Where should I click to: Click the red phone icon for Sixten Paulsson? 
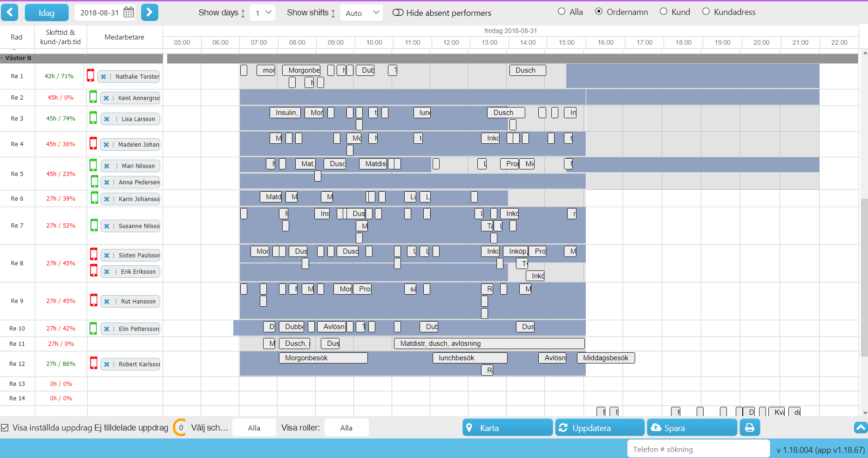94,254
